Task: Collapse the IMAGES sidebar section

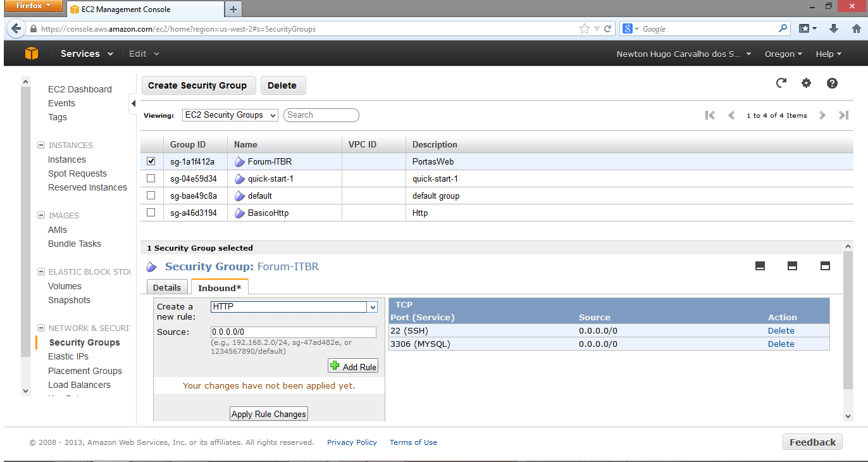Action: (x=41, y=216)
